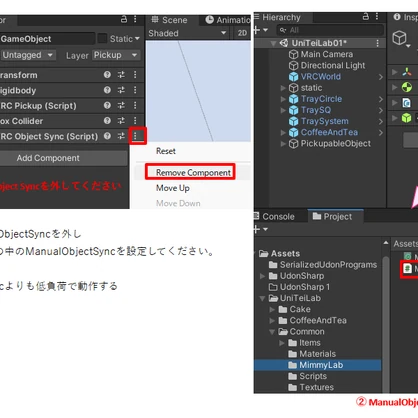418x418 pixels.
Task: Expand the PickupableObject in the Hierarchy
Action: (283, 144)
